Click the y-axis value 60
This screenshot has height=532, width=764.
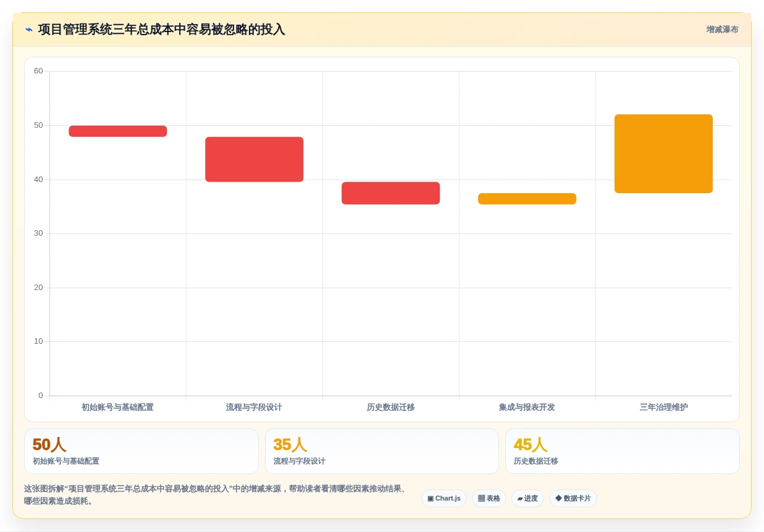38,71
